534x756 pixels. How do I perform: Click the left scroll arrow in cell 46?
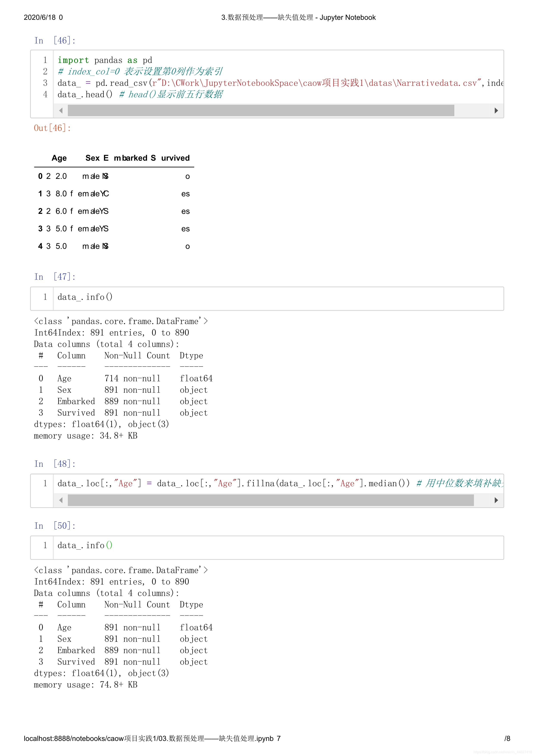61,111
